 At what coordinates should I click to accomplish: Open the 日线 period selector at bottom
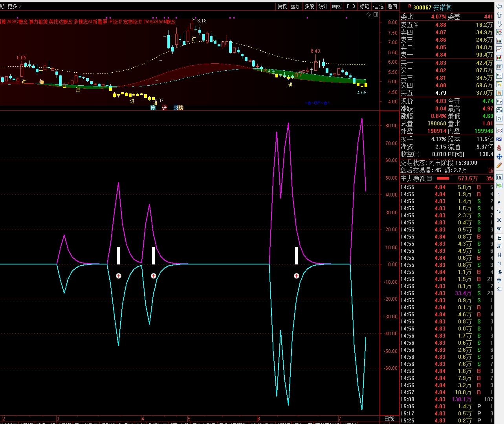pyautogui.click(x=389, y=419)
